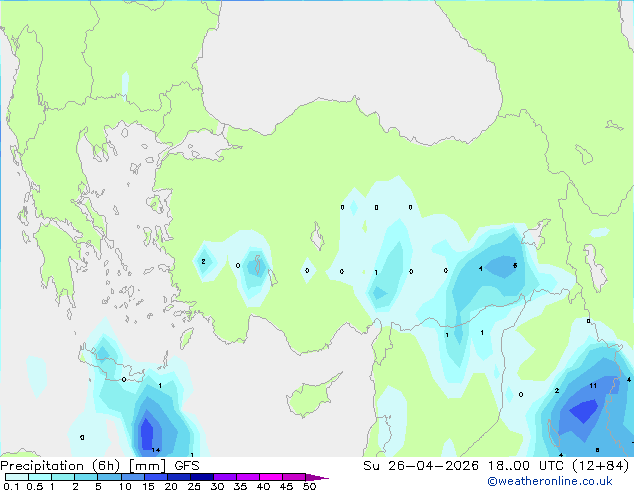Image resolution: width=634 pixels, height=490 pixels.
Task: Click the '14' value south of Crete
Action: [x=156, y=450]
